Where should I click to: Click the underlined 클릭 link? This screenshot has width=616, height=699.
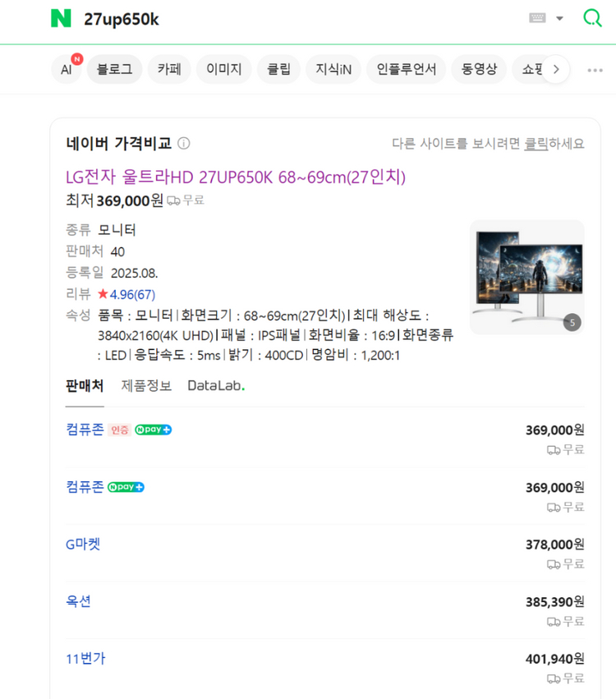pyautogui.click(x=536, y=144)
